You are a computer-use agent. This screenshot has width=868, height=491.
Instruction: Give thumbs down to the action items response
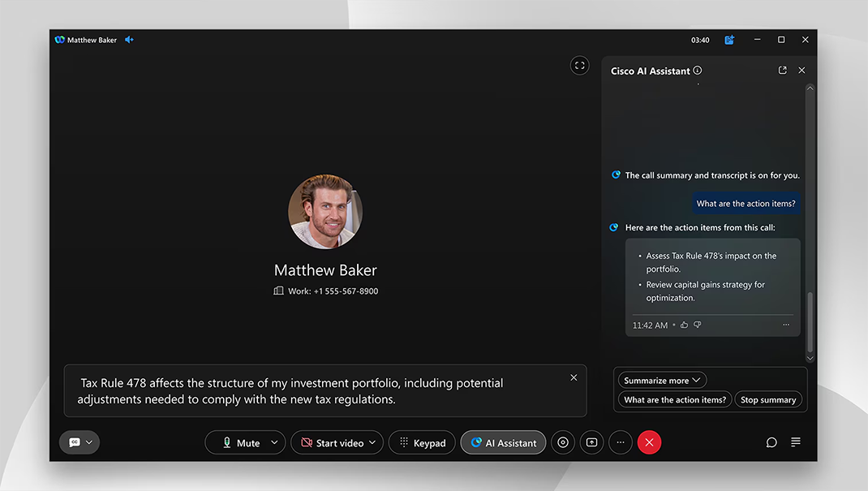698,325
